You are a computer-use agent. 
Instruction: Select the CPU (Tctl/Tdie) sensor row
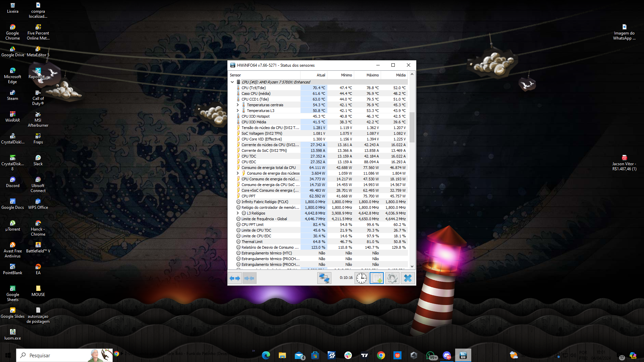pos(318,88)
